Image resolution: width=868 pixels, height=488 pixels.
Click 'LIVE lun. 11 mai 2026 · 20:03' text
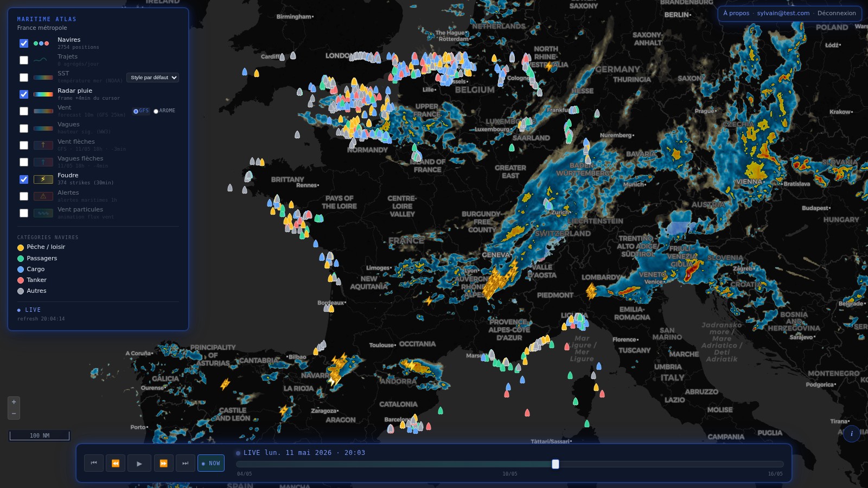(x=304, y=453)
